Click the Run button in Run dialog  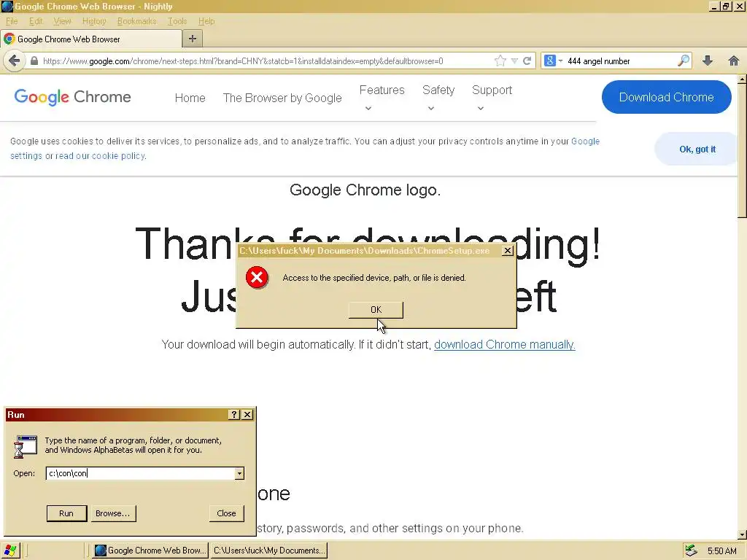point(66,513)
